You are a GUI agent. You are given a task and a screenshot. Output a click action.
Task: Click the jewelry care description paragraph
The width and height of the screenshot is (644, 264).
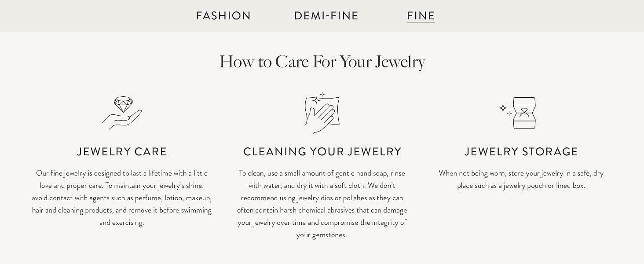(x=122, y=198)
